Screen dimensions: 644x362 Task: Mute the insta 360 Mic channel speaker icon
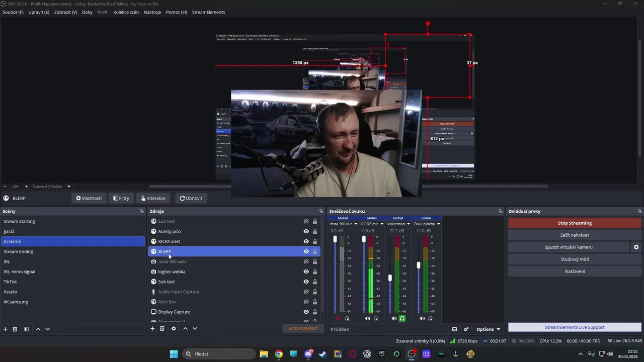pos(338,318)
